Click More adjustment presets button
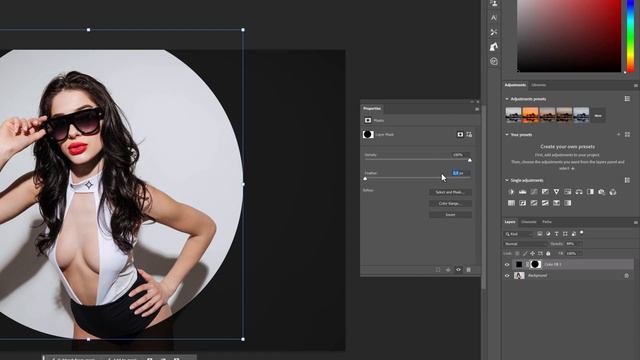The height and width of the screenshot is (360, 640). (x=598, y=116)
